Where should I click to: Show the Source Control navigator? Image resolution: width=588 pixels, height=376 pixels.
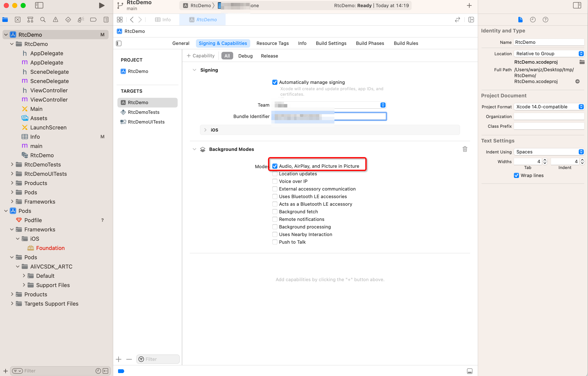coord(18,20)
